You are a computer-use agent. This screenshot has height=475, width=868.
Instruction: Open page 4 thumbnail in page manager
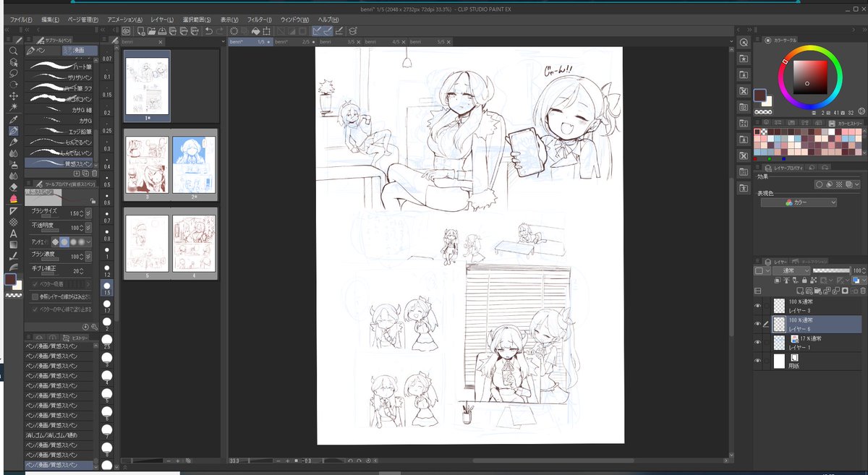click(195, 242)
